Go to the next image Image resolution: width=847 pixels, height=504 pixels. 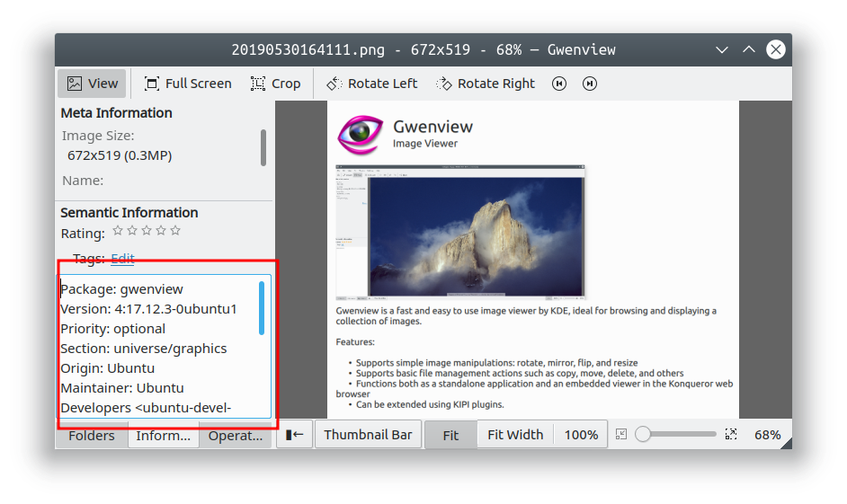click(x=589, y=84)
